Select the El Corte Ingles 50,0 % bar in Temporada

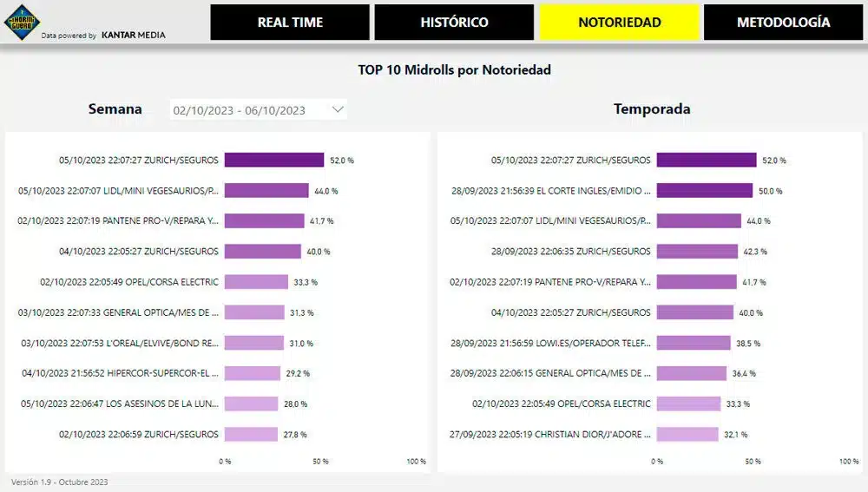(705, 190)
